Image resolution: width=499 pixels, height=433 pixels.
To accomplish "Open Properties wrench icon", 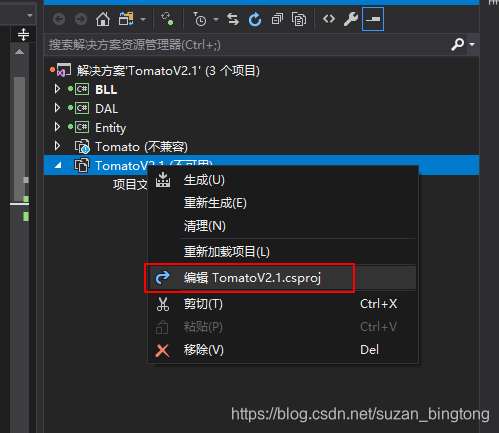I will point(351,19).
